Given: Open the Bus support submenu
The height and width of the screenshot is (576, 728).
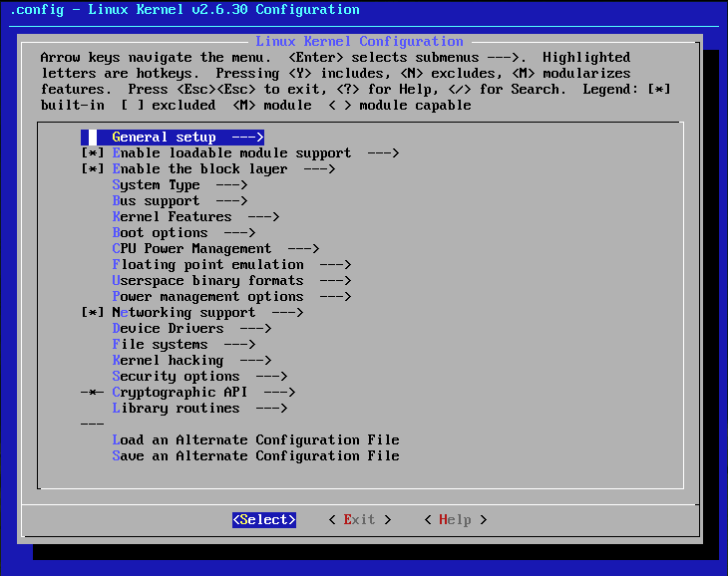Looking at the screenshot, I should [180, 201].
